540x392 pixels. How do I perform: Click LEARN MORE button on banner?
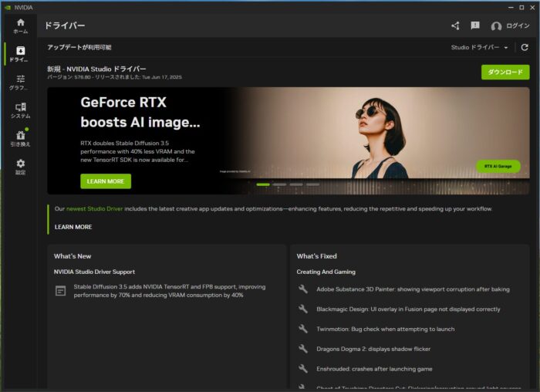click(106, 181)
